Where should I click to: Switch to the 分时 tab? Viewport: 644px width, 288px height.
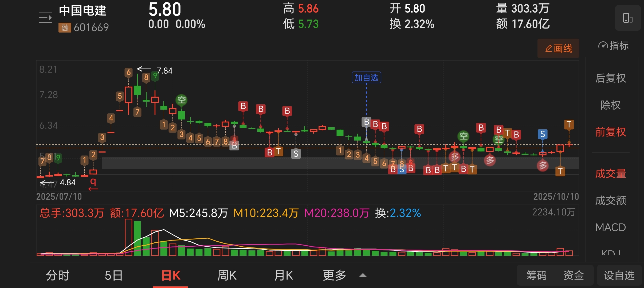57,275
